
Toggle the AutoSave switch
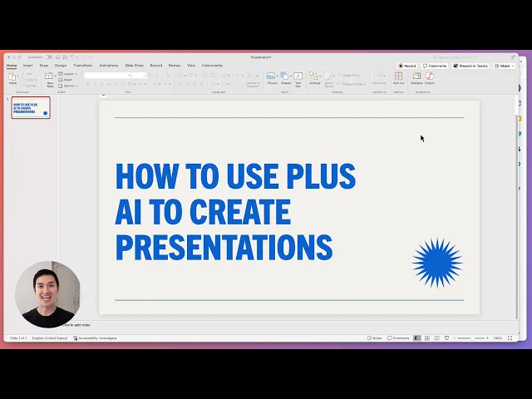click(x=48, y=57)
